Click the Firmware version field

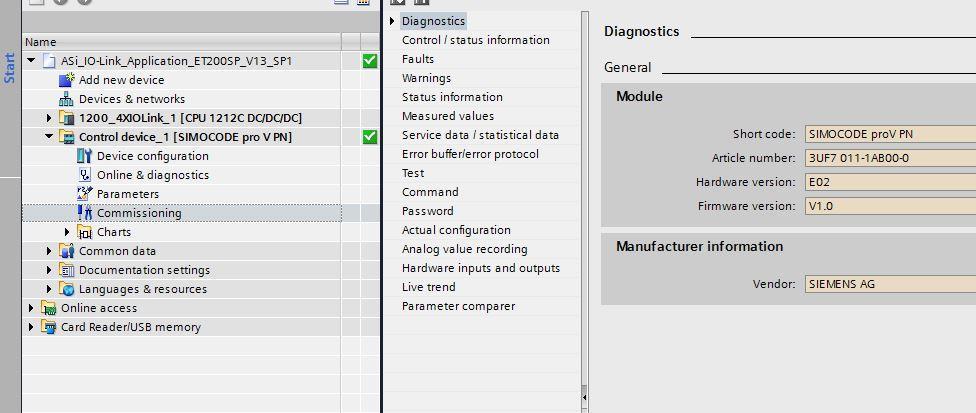point(890,206)
